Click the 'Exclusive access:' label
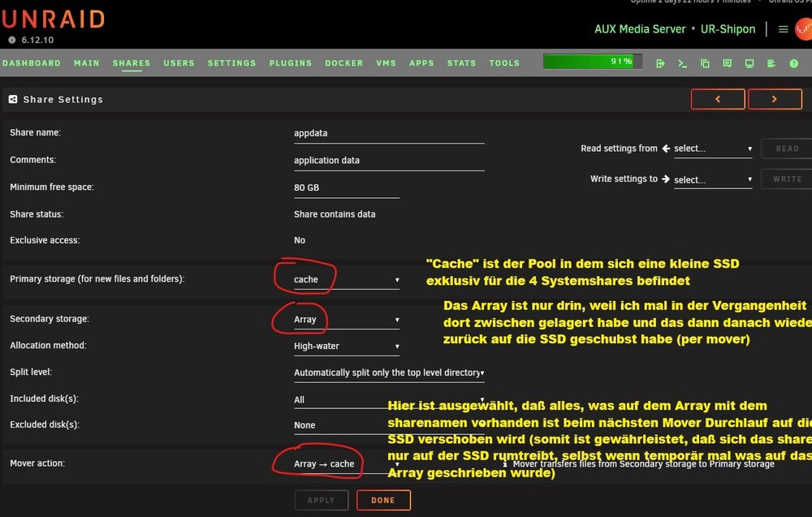 (45, 240)
